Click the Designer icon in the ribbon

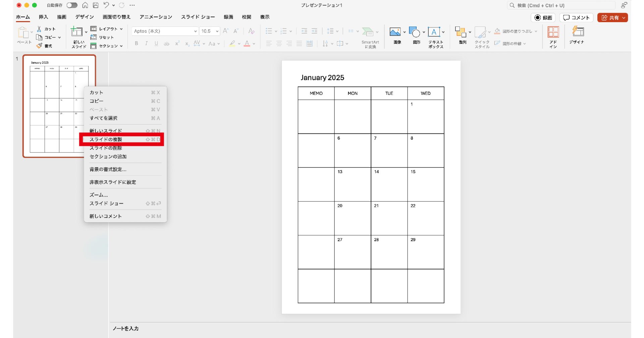578,32
